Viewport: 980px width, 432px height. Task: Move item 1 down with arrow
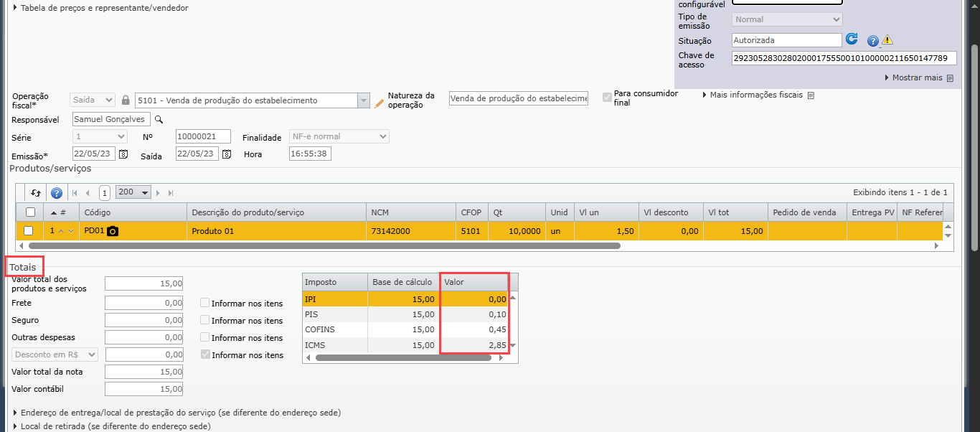tap(71, 231)
